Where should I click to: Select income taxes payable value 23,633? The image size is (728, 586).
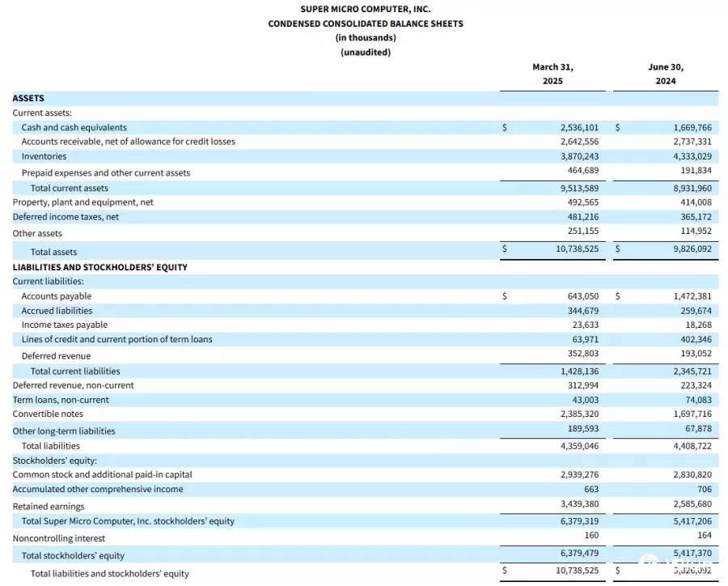click(586, 325)
